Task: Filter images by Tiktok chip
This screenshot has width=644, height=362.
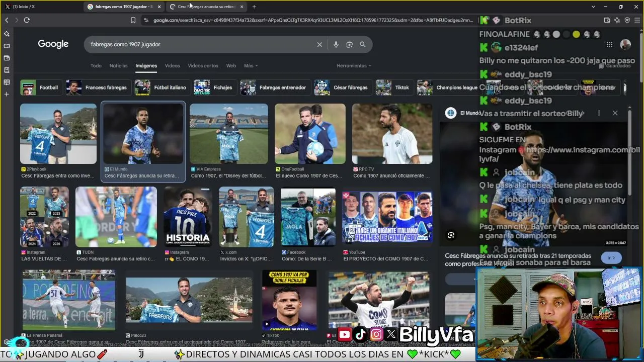Action: coord(393,87)
